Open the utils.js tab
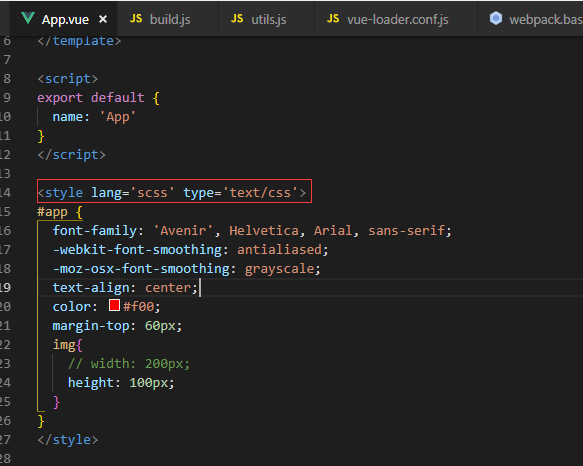Viewport: 583px width, 466px height. click(266, 19)
